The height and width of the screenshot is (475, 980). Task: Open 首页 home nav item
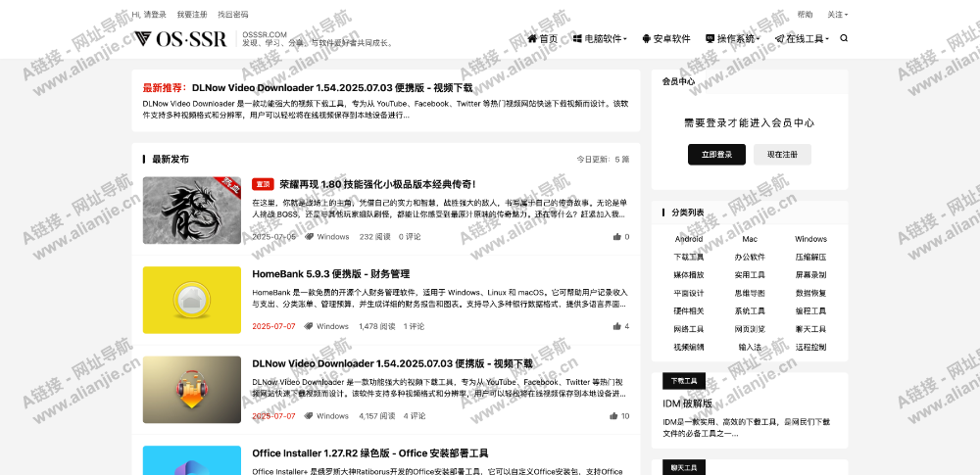pyautogui.click(x=543, y=39)
